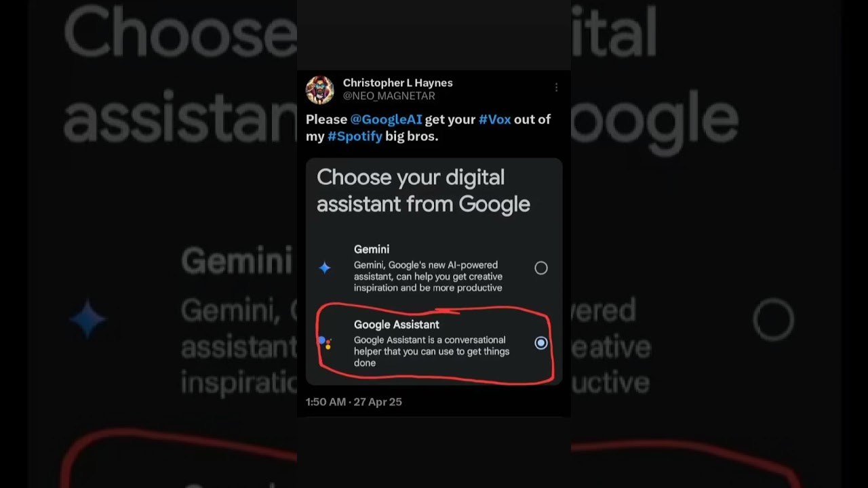Choose the Google Assistant option title
Viewport: 868px width, 488px height.
(397, 325)
